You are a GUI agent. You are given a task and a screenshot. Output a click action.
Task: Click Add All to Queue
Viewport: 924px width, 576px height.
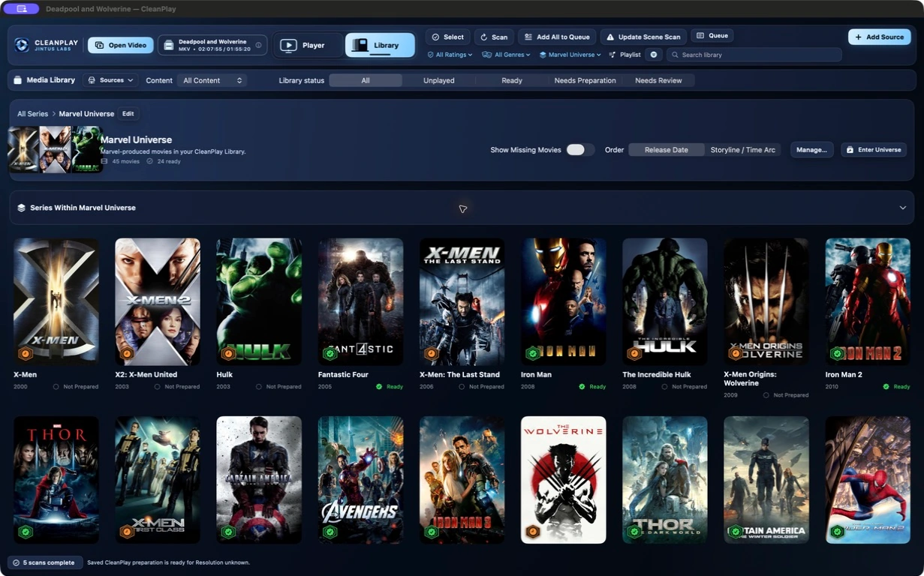point(557,37)
